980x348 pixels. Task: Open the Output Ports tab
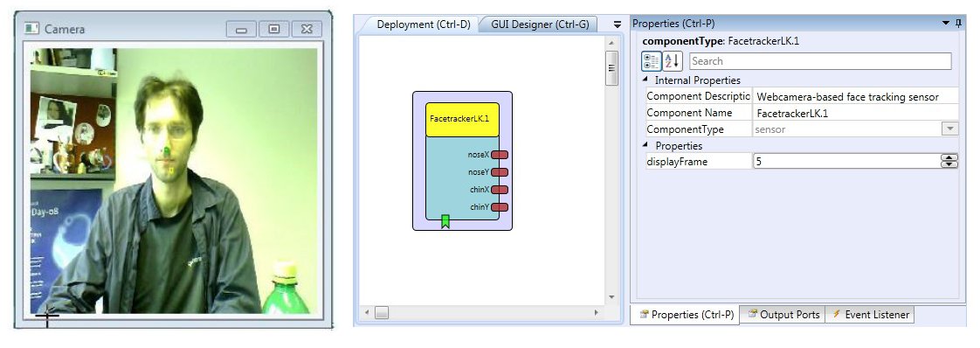(x=783, y=315)
